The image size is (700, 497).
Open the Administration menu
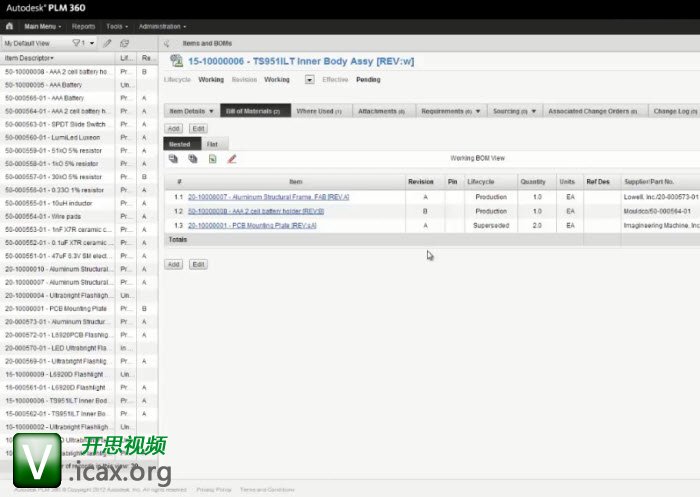click(162, 26)
